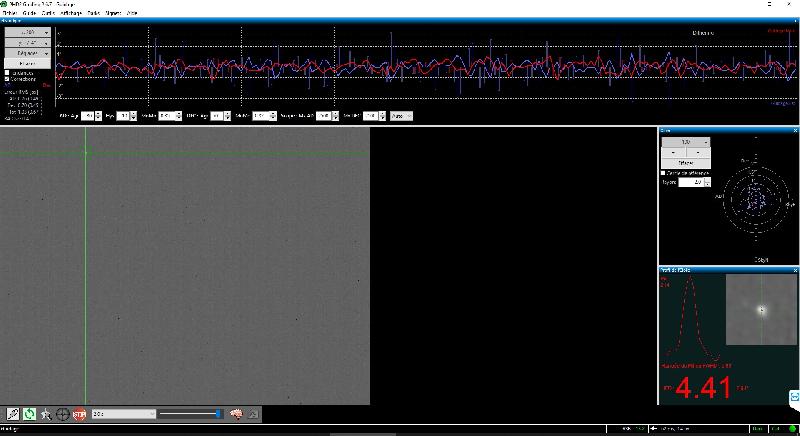
Task: Click the PHD2 application icon in the title bar
Action: coord(5,4)
